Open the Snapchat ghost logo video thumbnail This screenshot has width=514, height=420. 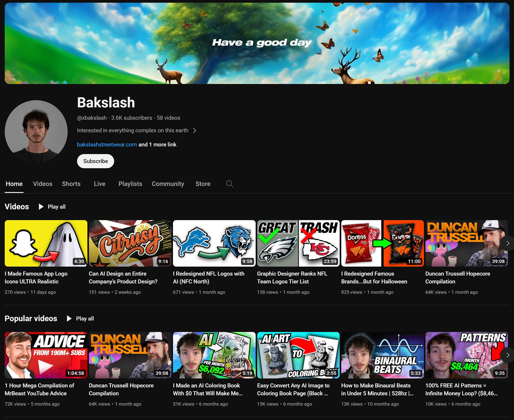click(46, 243)
